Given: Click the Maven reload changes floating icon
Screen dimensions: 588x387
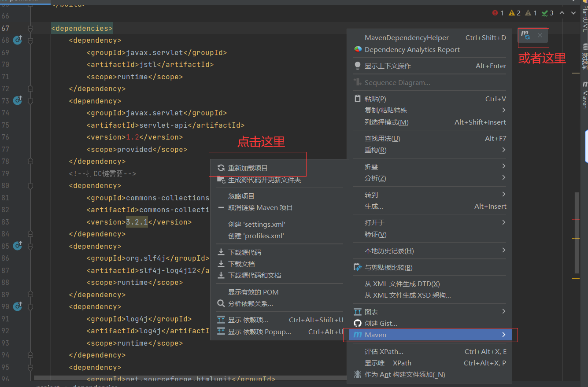Looking at the screenshot, I should click(x=525, y=35).
